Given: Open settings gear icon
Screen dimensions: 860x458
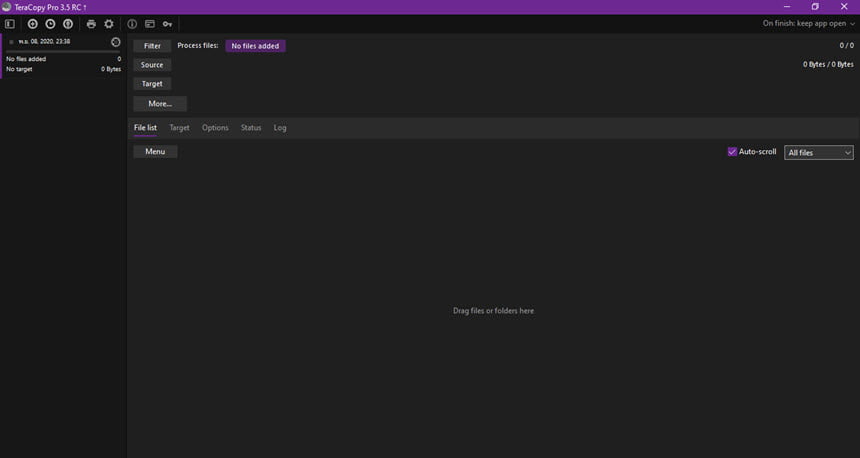Looking at the screenshot, I should click(109, 24).
